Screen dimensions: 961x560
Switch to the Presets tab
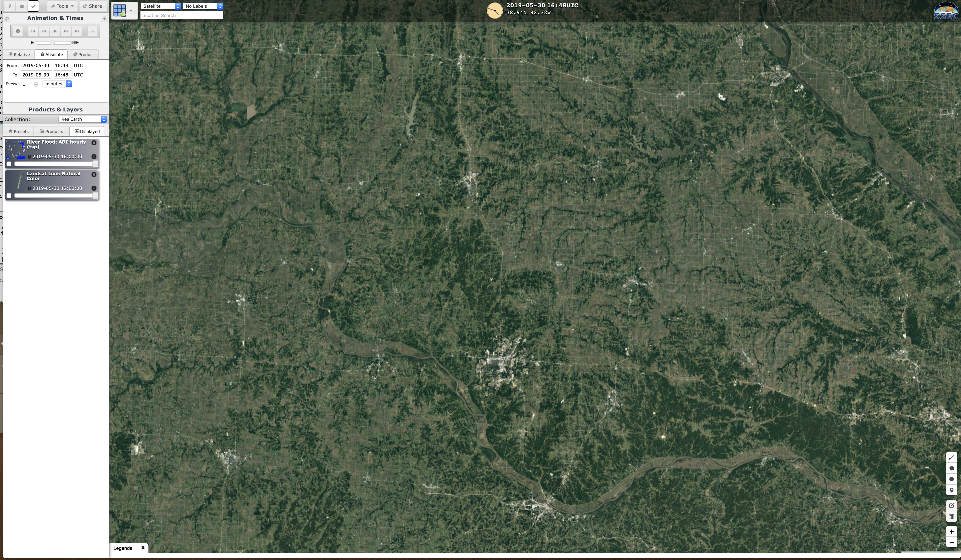pos(18,132)
